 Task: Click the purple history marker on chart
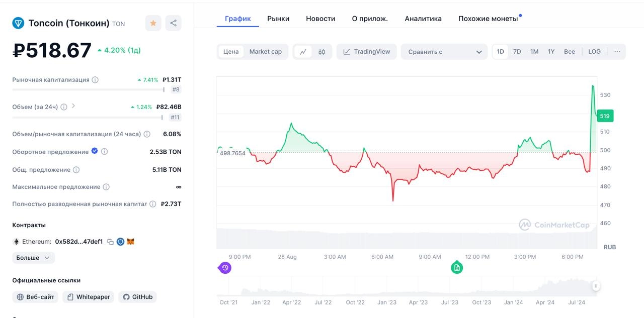coord(225,268)
